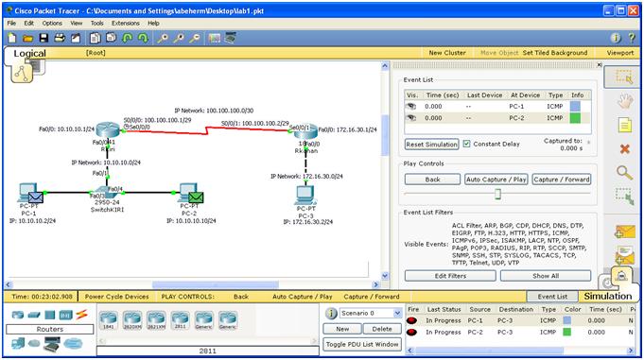
Task: Click the Logical workspace tab
Action: coord(29,53)
